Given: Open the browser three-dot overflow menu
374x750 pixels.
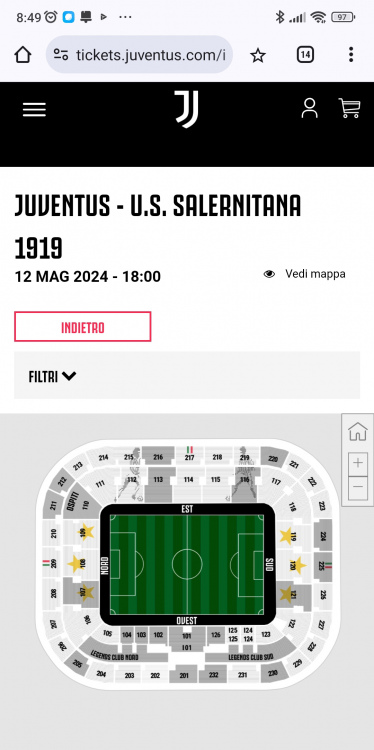Looking at the screenshot, I should coord(351,55).
